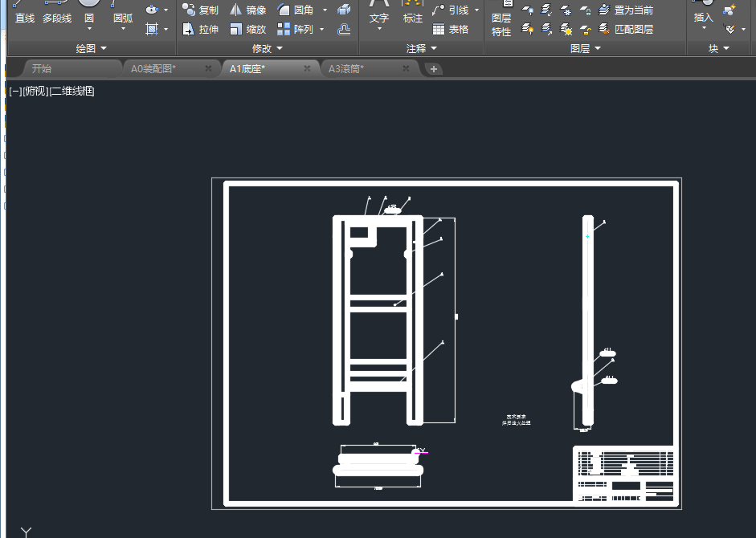This screenshot has height=538, width=756.
Task: Apply the 圆角 fillet tool
Action: (296, 10)
